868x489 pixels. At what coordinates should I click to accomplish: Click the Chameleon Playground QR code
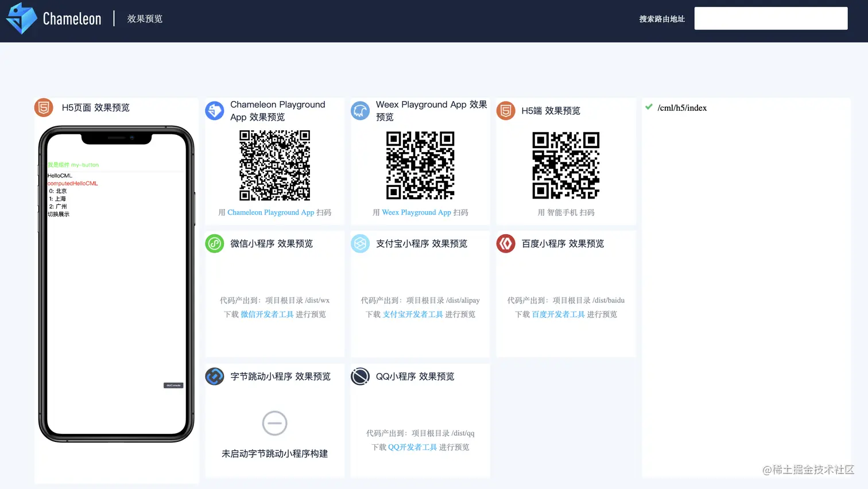click(x=275, y=165)
